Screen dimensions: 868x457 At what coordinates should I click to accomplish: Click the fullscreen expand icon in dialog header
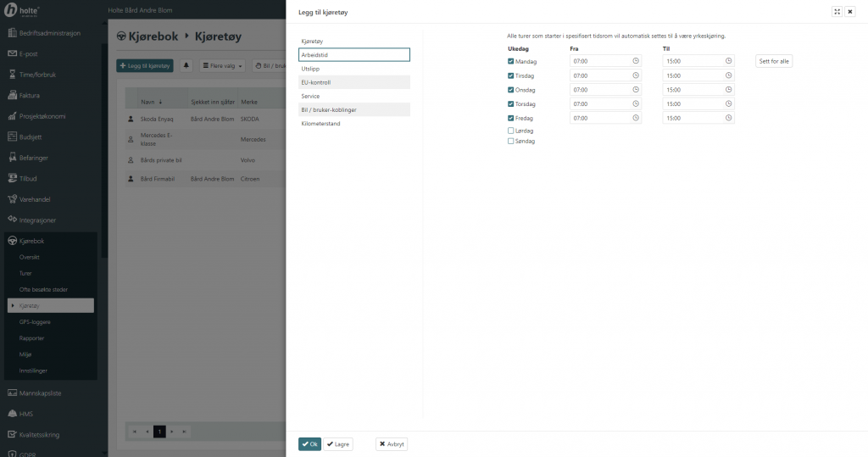(x=837, y=12)
